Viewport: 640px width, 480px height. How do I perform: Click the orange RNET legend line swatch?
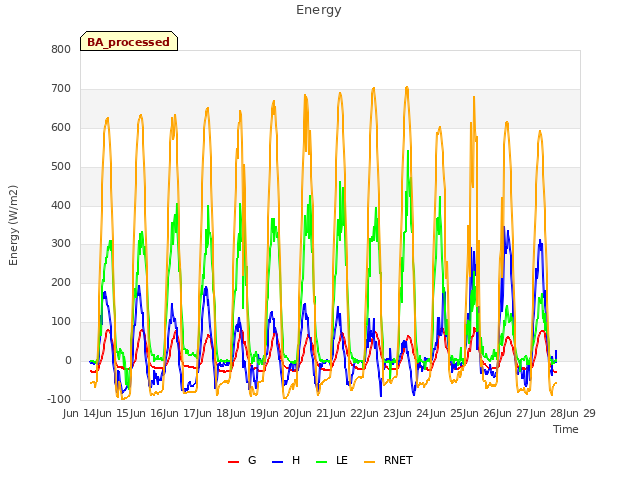coord(369,462)
